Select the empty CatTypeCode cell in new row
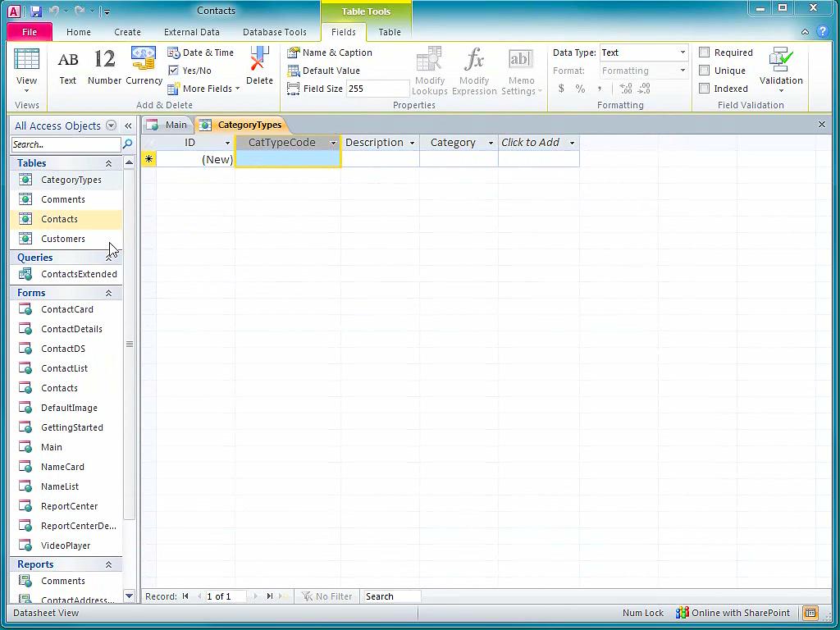This screenshot has height=630, width=840. point(288,159)
